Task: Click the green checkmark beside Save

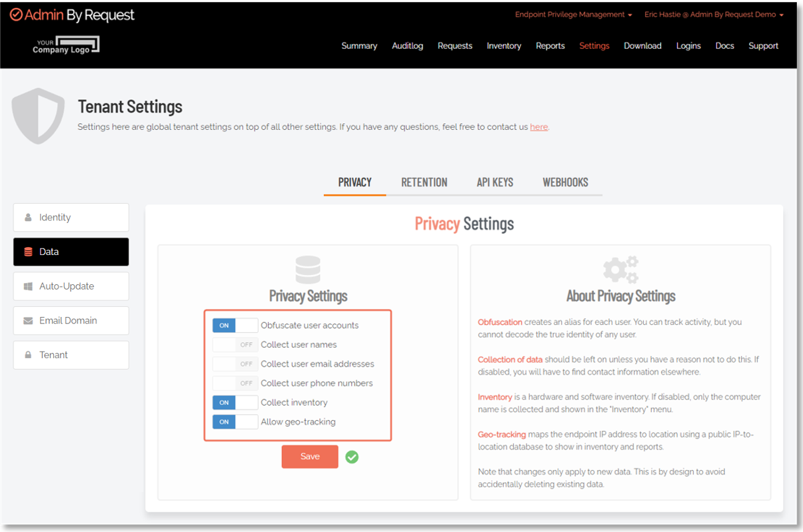Action: 352,457
